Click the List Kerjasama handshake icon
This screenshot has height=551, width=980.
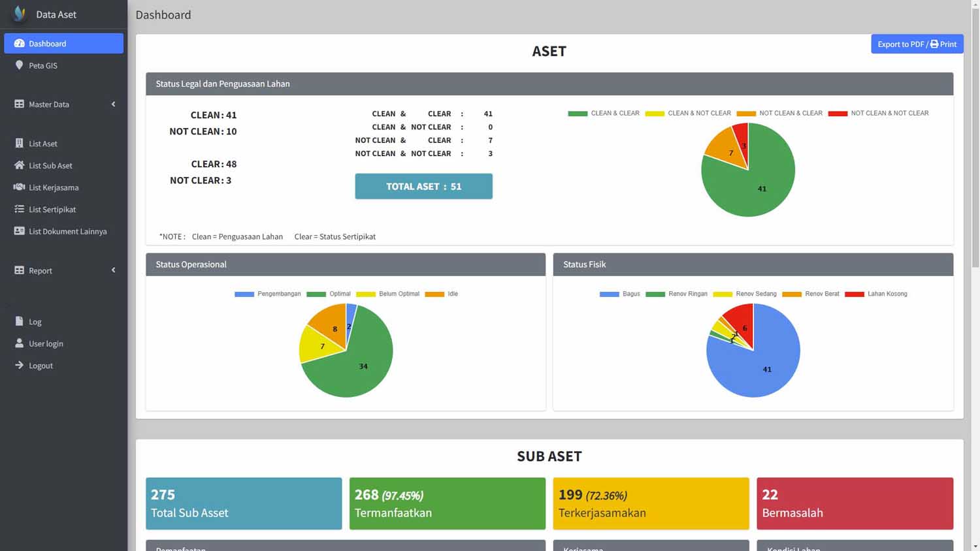(19, 187)
